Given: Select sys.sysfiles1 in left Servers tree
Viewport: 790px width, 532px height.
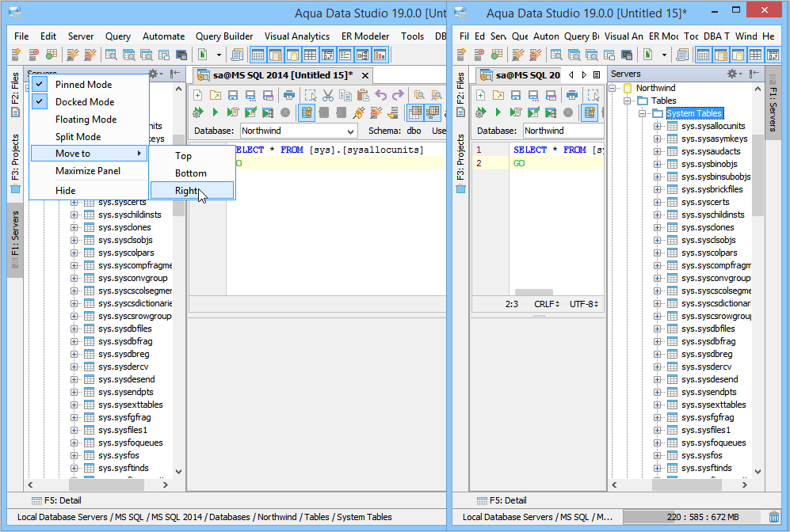Looking at the screenshot, I should (123, 430).
